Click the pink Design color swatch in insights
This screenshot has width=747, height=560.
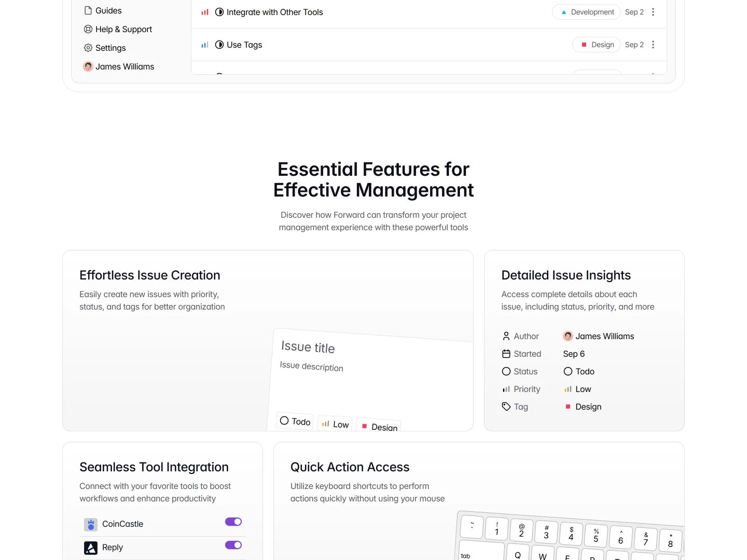click(x=568, y=407)
